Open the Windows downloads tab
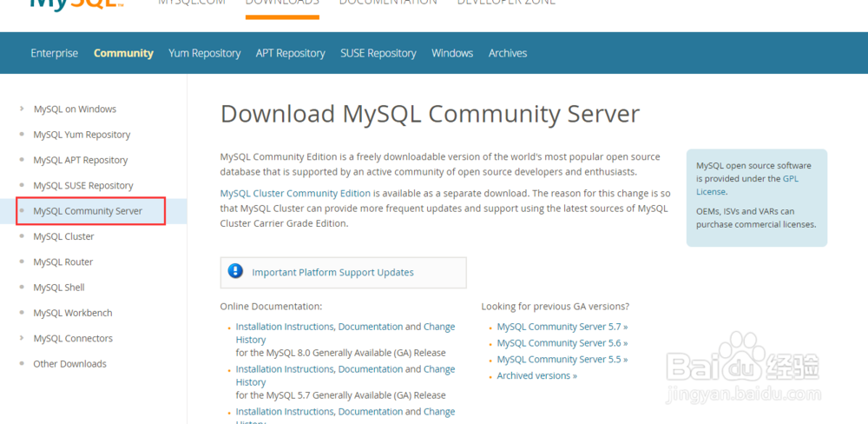This screenshot has width=868, height=424. pos(452,53)
